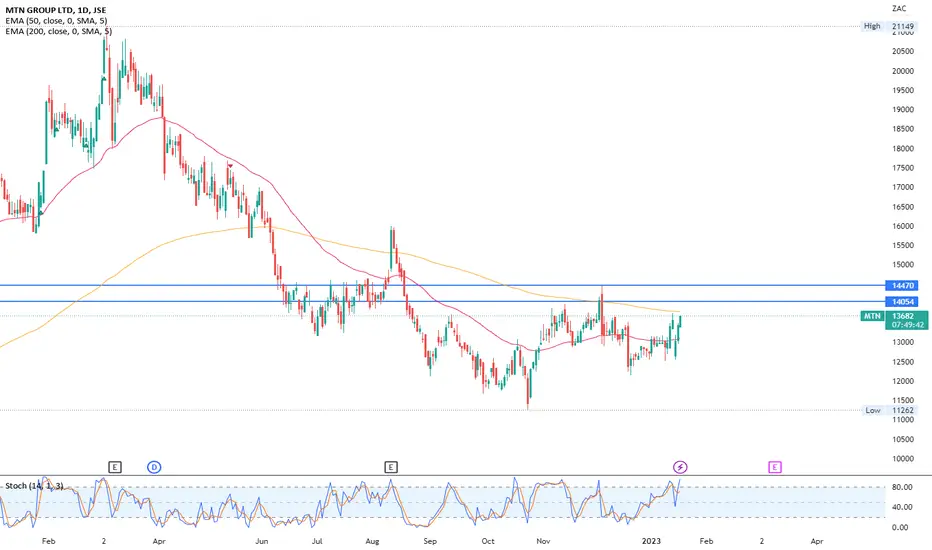Viewport: 932px width, 550px height.
Task: Click the Jun label on time axis
Action: point(262,541)
